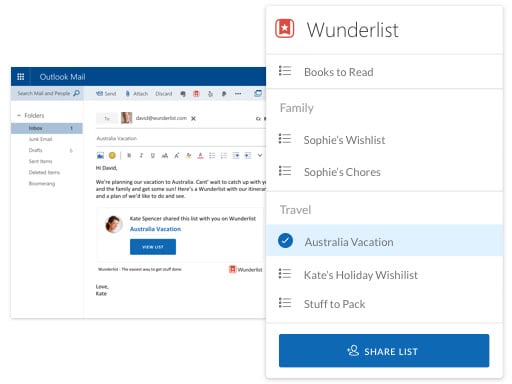This screenshot has width=512, height=384.
Task: Toggle bold formatting
Action: [129, 155]
